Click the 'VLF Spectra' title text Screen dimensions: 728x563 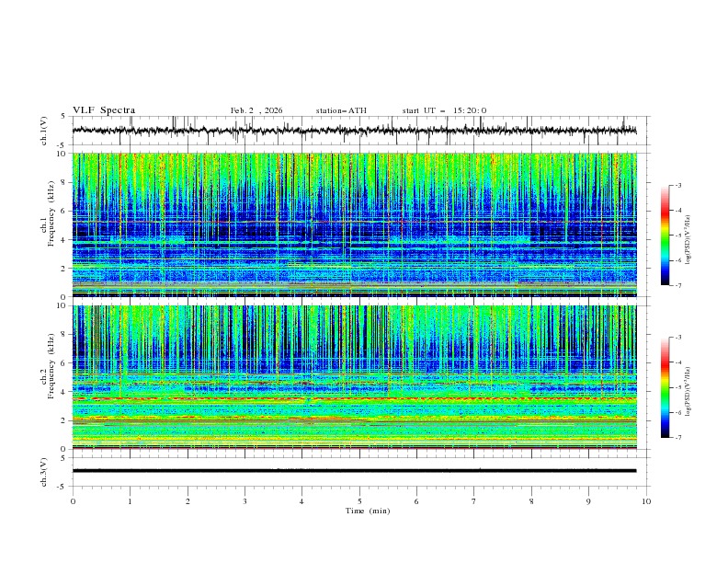point(104,110)
